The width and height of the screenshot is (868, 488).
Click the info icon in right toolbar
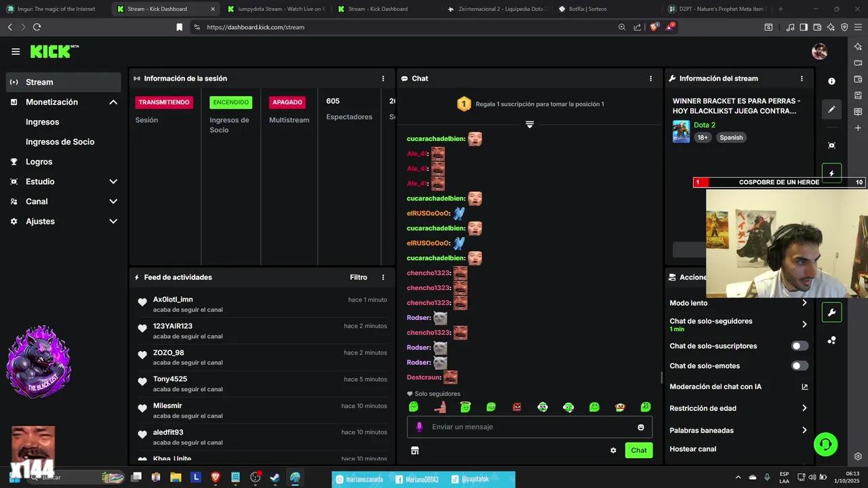[x=832, y=81]
